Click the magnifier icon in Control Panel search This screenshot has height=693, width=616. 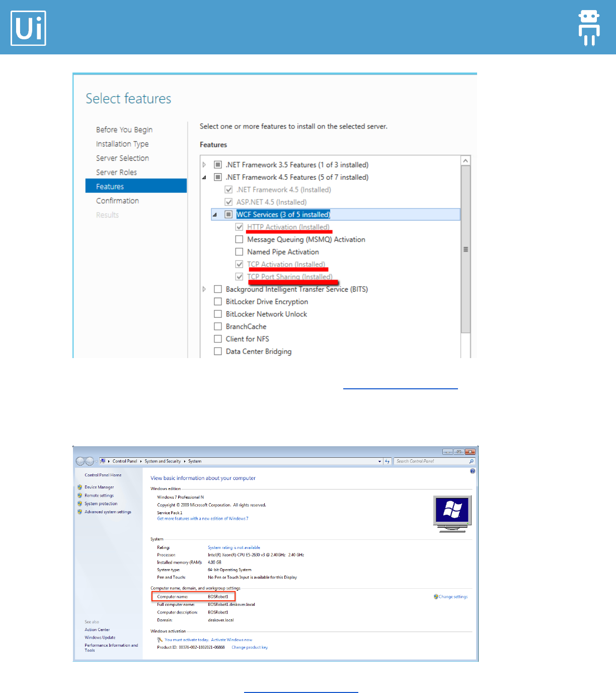pos(472,461)
